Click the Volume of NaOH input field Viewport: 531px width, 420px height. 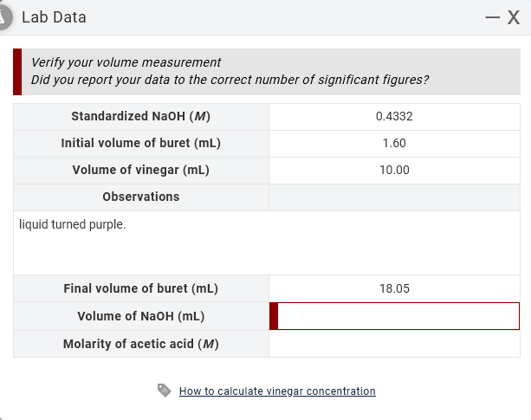point(398,316)
